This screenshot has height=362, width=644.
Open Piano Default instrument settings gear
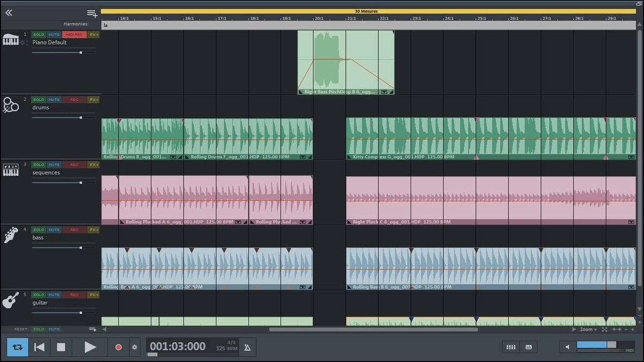click(x=23, y=42)
